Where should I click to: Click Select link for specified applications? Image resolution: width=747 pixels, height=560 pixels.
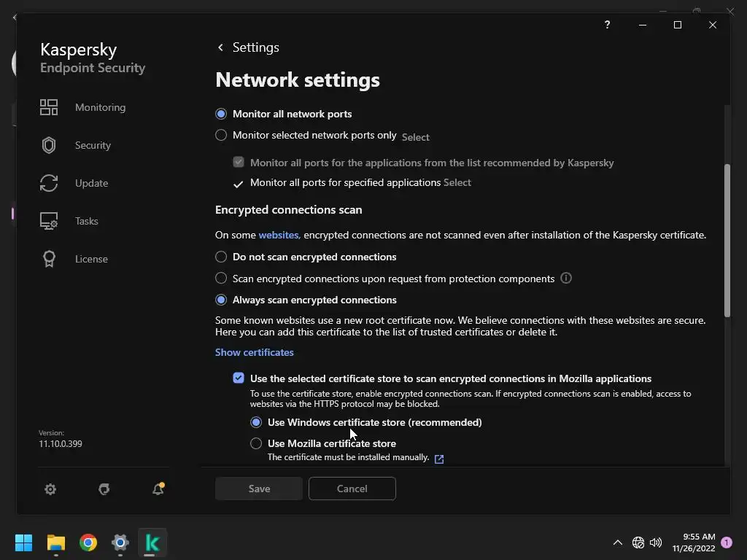457,182
